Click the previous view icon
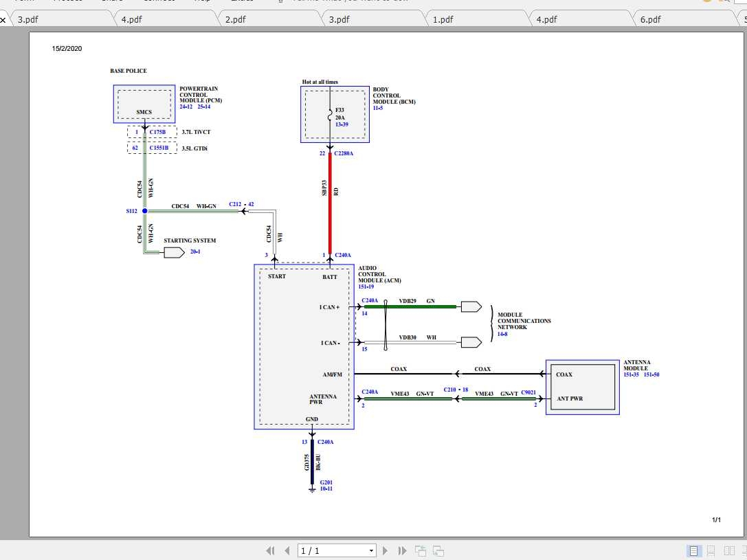747x560 pixels. click(421, 550)
